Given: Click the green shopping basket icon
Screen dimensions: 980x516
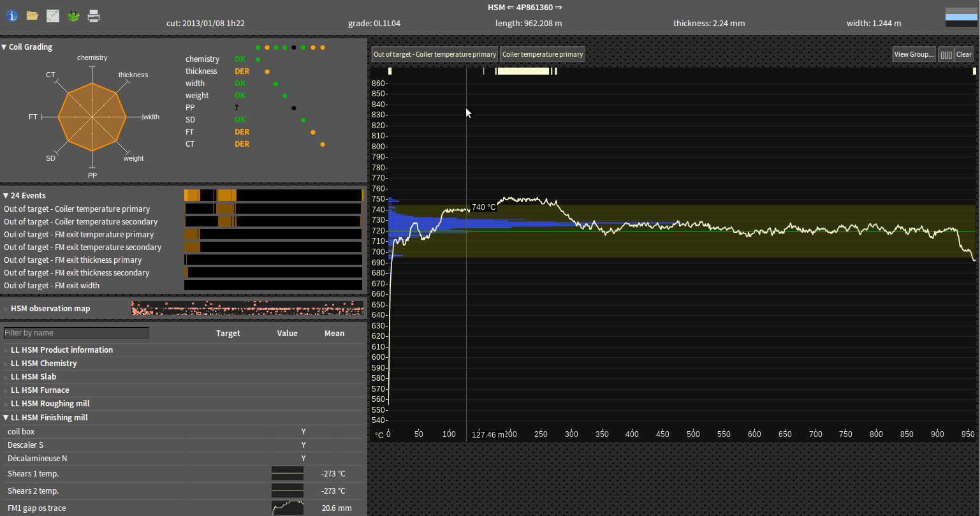Looking at the screenshot, I should 73,16.
